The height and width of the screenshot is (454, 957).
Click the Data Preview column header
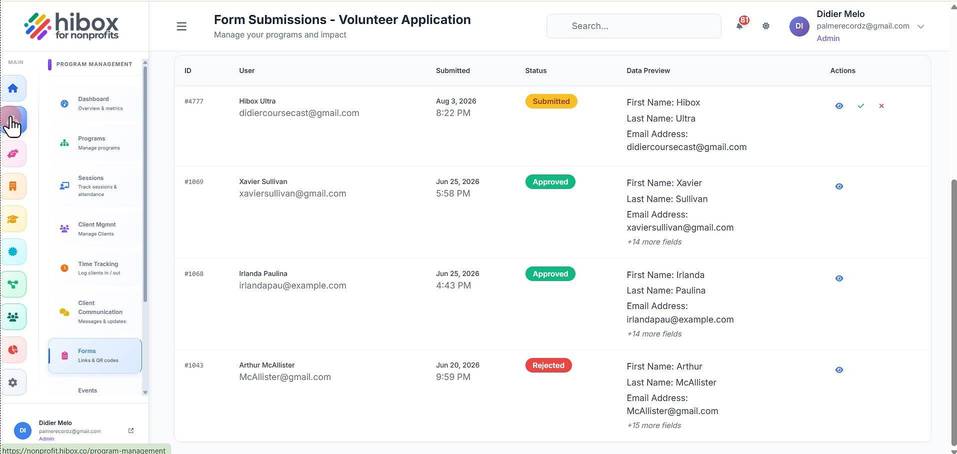pyautogui.click(x=648, y=71)
